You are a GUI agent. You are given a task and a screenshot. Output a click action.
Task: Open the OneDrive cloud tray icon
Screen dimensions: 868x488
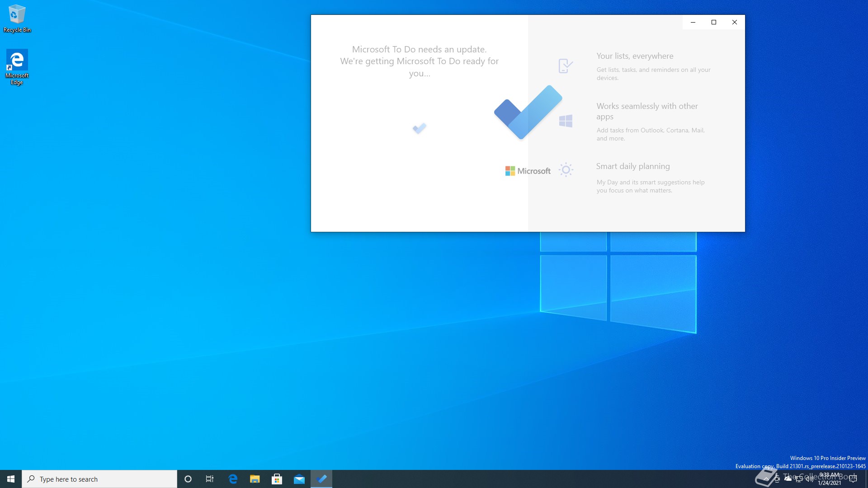coord(788,479)
